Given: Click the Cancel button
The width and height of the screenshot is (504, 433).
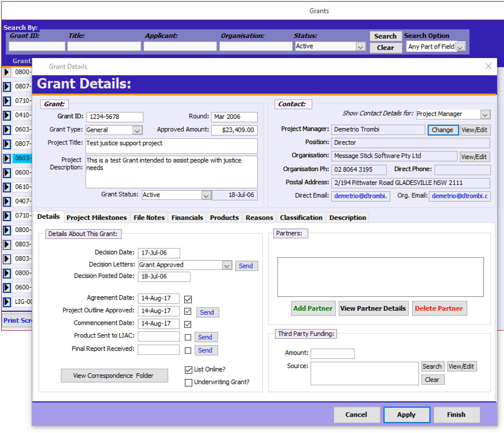Looking at the screenshot, I should [x=356, y=415].
